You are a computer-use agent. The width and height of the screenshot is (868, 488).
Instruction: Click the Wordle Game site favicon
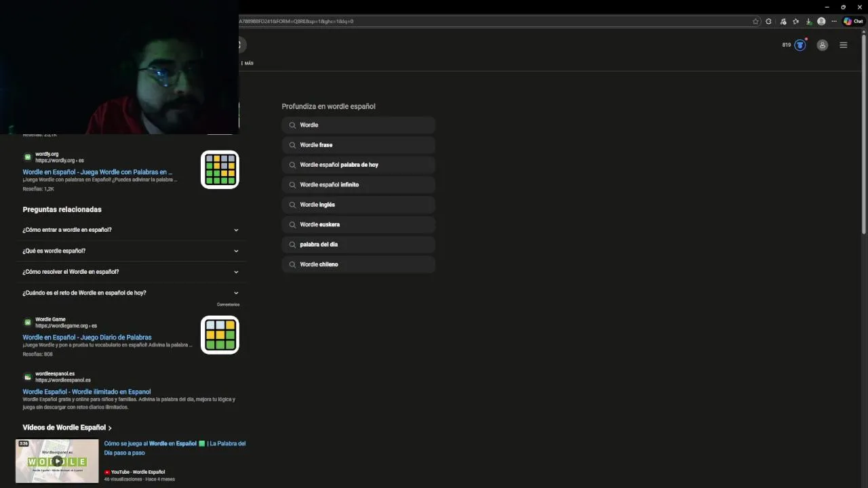tap(28, 322)
